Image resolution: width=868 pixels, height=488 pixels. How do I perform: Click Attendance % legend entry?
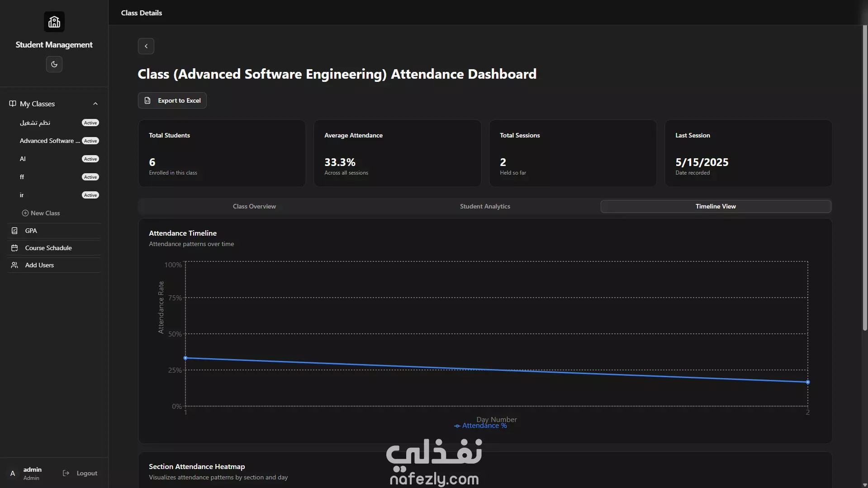click(x=480, y=426)
